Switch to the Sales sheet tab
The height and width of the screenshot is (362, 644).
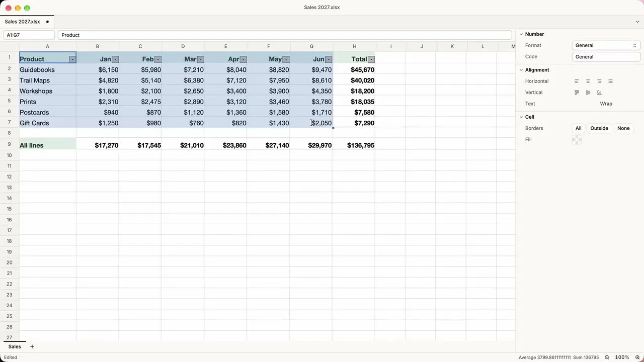point(15,346)
